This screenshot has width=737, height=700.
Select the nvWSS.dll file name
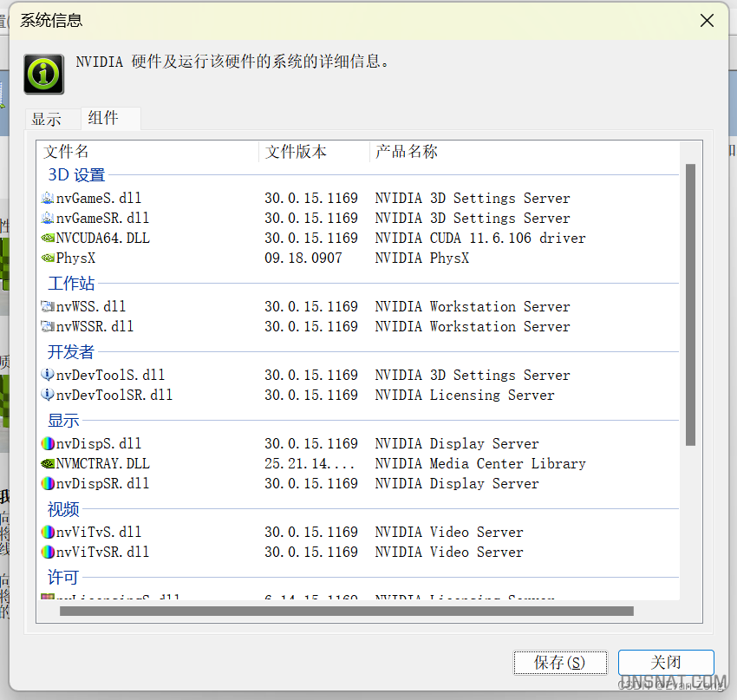coord(91,306)
